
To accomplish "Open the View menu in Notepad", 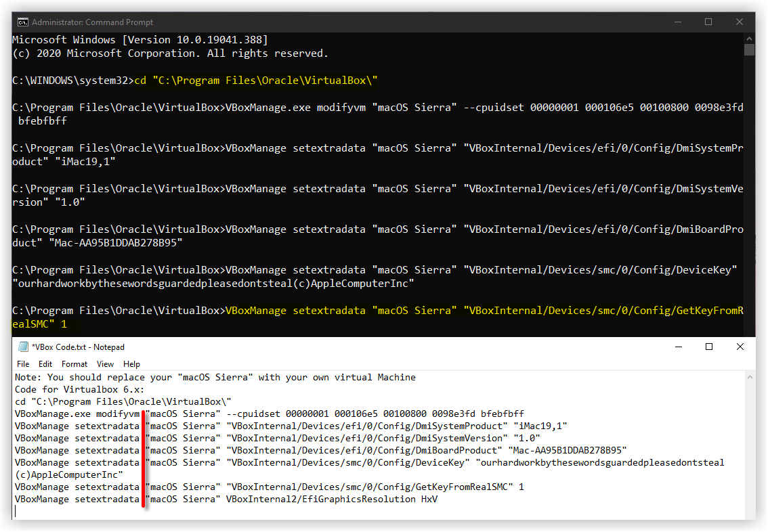I will 105,363.
